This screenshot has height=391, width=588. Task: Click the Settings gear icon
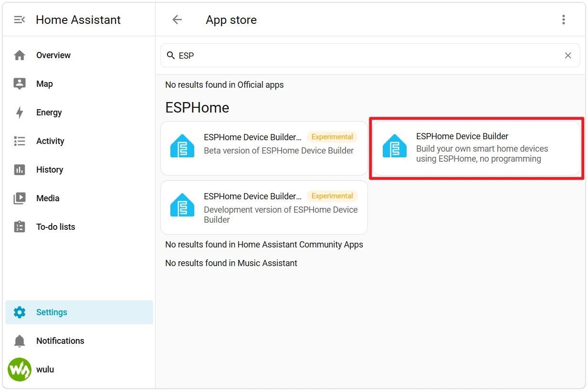click(x=20, y=312)
